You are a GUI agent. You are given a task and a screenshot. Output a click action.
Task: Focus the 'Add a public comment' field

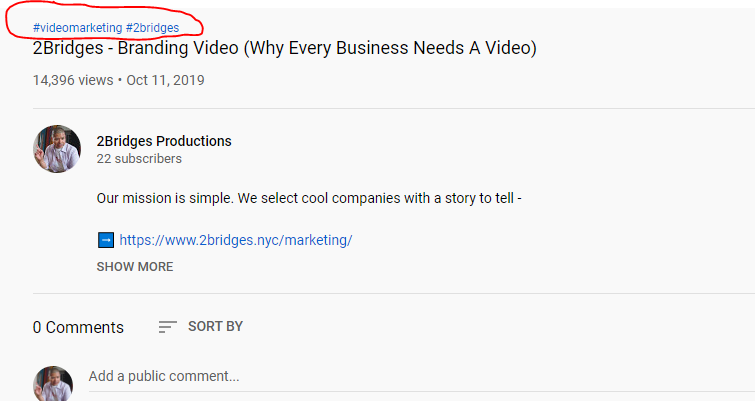[x=422, y=376]
